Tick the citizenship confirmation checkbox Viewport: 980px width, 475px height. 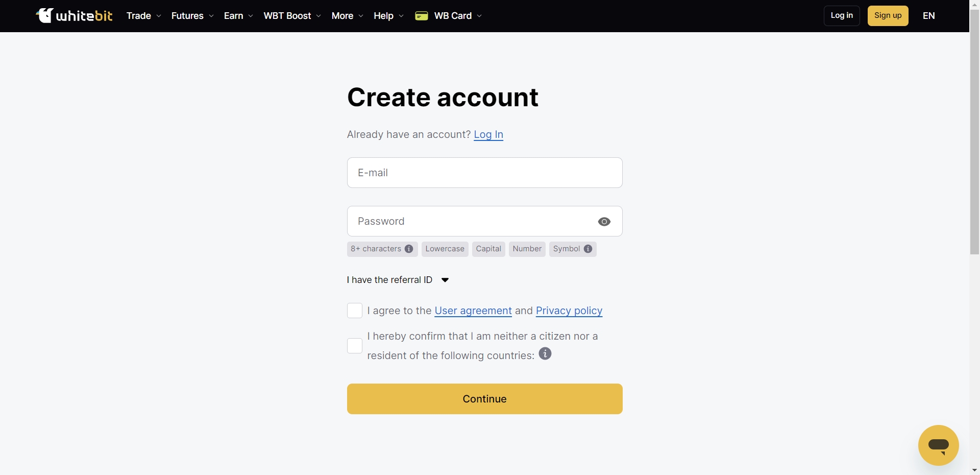pyautogui.click(x=355, y=346)
